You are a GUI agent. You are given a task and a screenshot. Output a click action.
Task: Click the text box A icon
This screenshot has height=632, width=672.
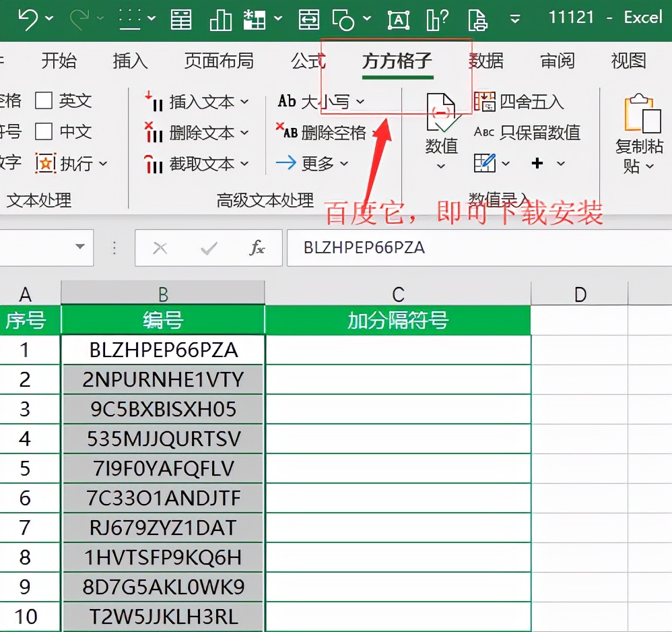pyautogui.click(x=399, y=20)
